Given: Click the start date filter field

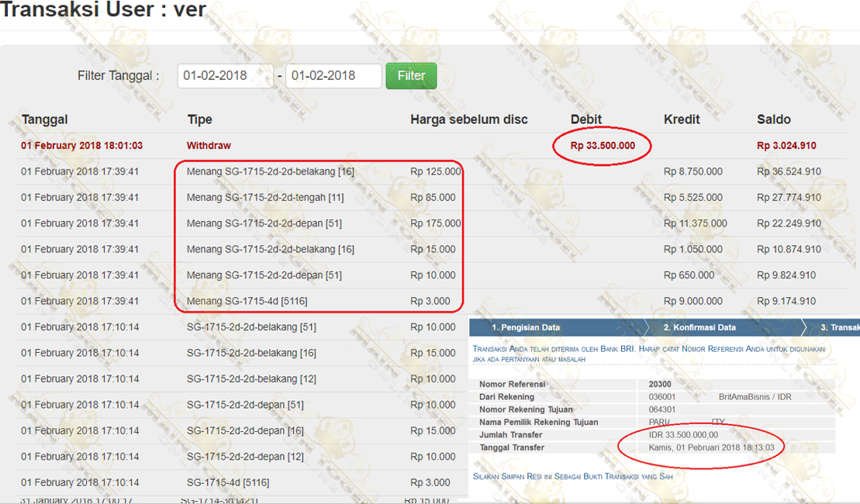Looking at the screenshot, I should (225, 76).
